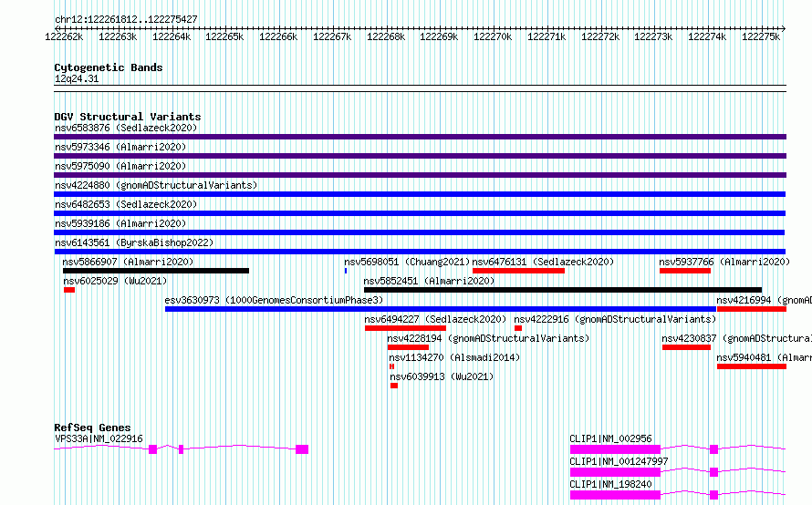Open the esv3630973 (1000GenomesConsortiumPhase3) label
This screenshot has width=812, height=505.
coord(274,300)
